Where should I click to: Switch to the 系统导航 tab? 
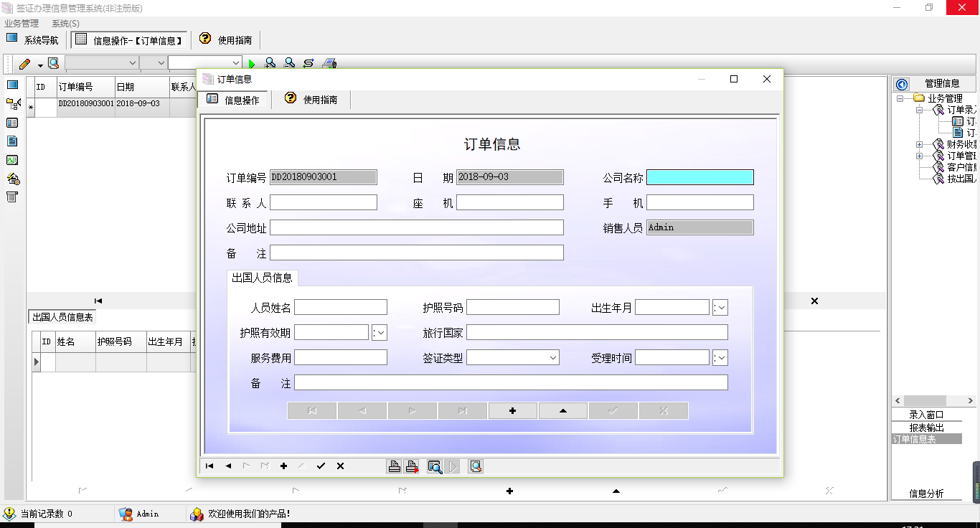(33, 40)
